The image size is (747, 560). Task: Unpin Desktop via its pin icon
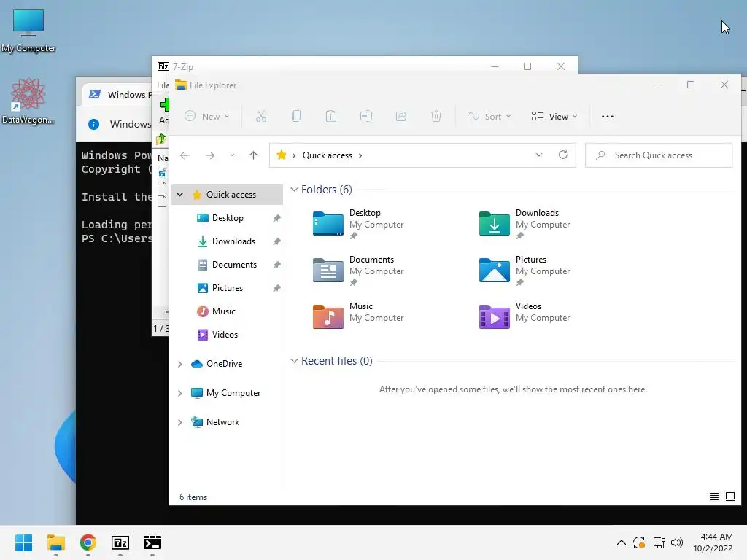276,218
